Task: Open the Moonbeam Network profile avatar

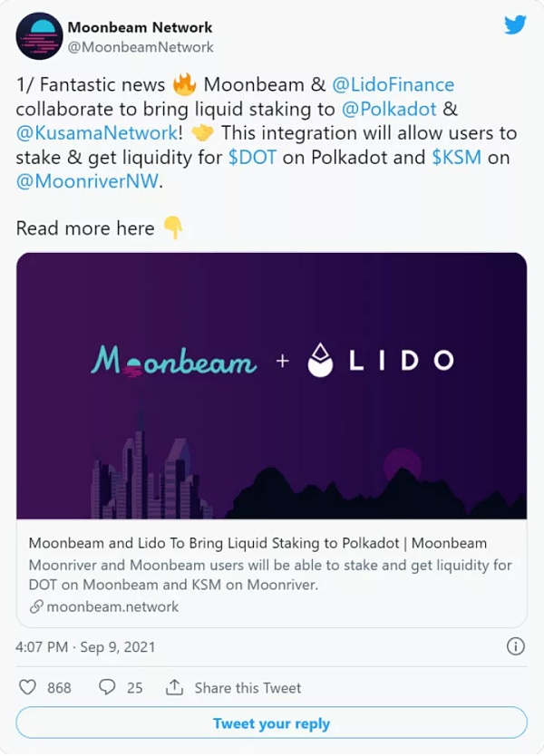Action: (39, 36)
